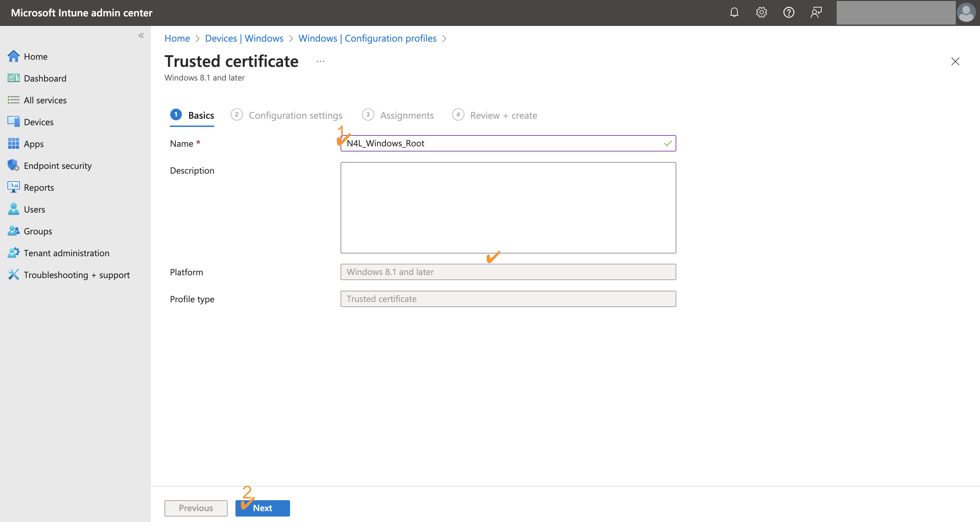Click inside the Description text area
The width and height of the screenshot is (980, 522).
pos(508,207)
